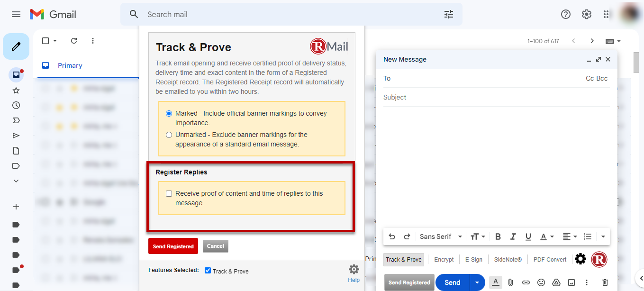
Task: Open Gmail settings gear in header
Action: [x=587, y=14]
